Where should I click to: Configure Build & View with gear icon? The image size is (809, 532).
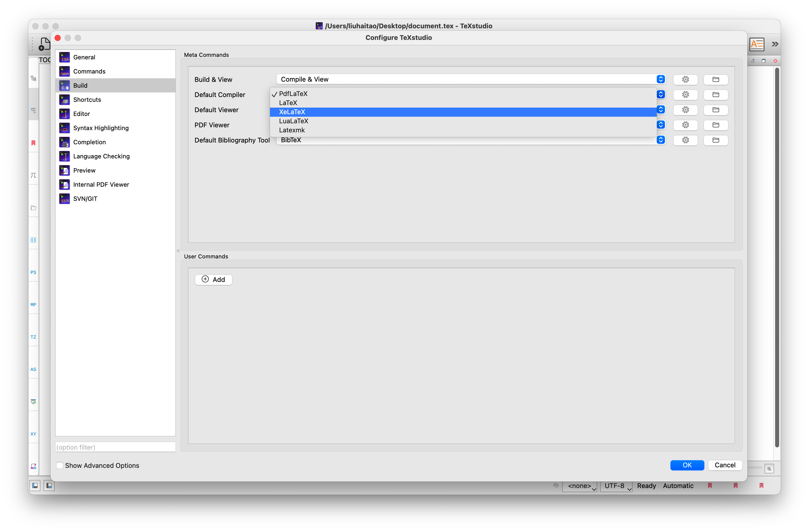[685, 80]
